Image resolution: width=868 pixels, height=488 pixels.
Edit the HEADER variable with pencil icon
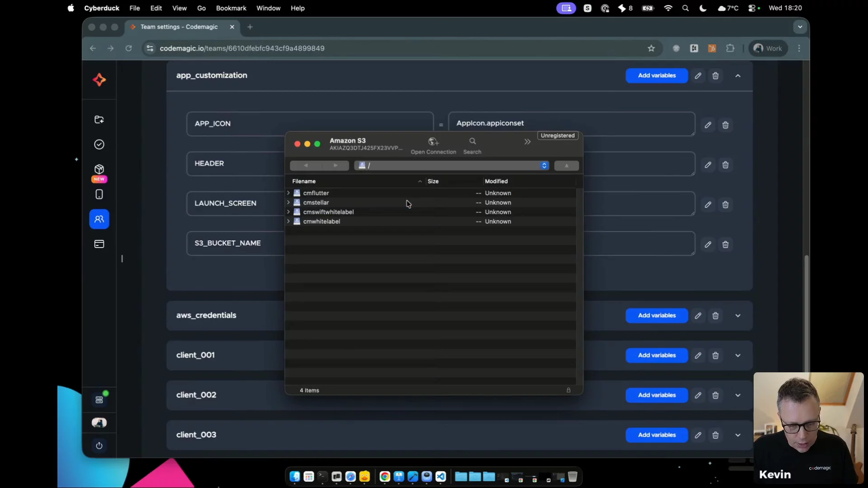[708, 165]
